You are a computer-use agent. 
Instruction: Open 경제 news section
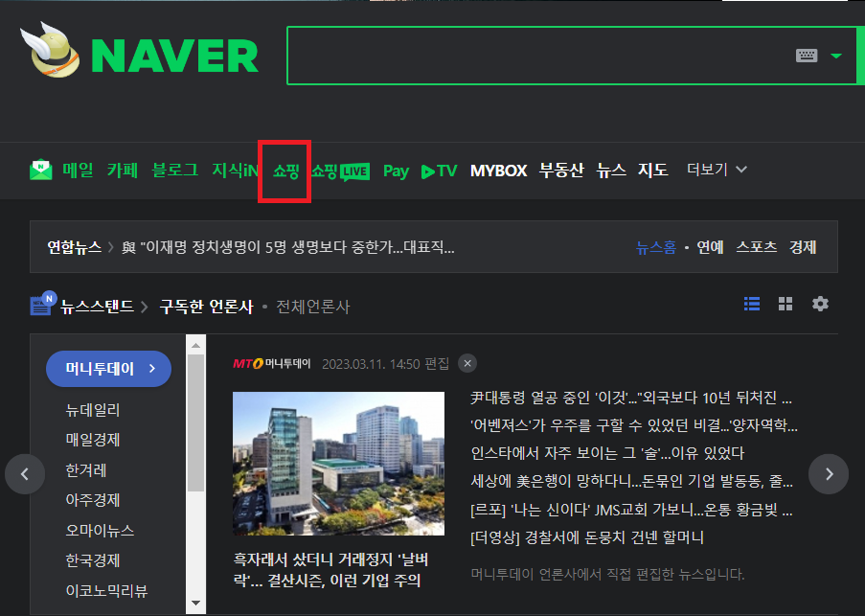803,247
